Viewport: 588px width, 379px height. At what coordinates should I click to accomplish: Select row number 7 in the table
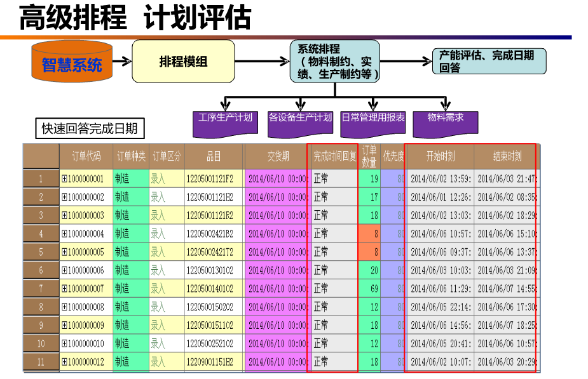tap(41, 289)
